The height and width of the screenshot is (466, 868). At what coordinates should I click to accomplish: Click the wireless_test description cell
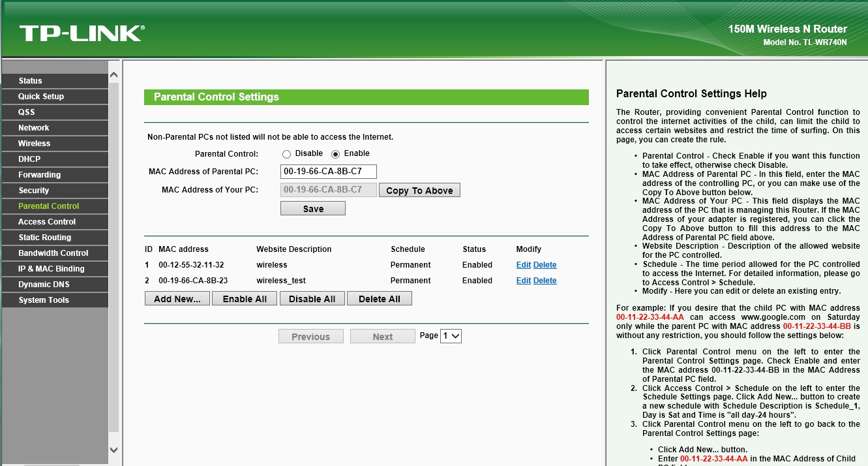(x=281, y=281)
